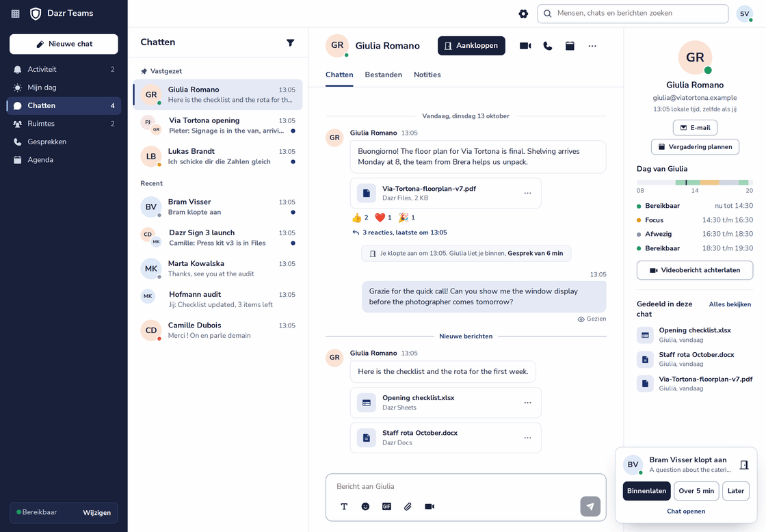Toggle the party popper reaction

pyautogui.click(x=407, y=217)
